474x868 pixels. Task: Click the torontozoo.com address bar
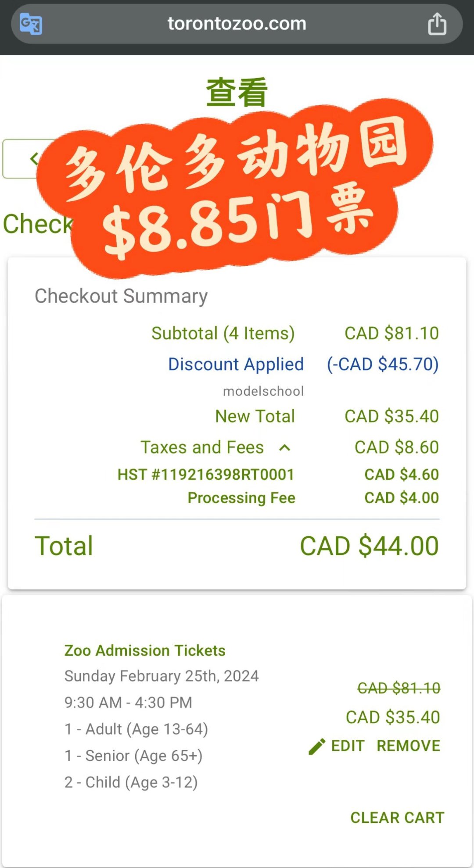pyautogui.click(x=237, y=24)
